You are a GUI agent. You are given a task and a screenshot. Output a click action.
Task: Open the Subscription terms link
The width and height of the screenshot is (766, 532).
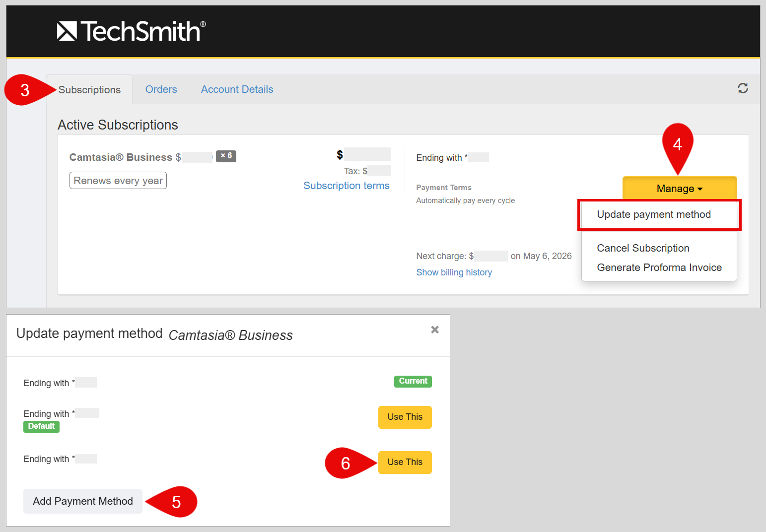347,186
